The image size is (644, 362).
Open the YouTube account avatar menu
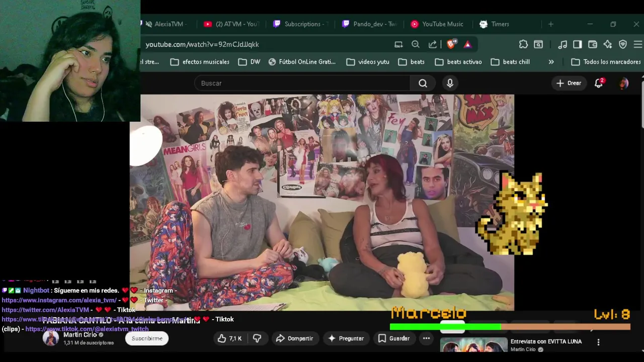623,83
